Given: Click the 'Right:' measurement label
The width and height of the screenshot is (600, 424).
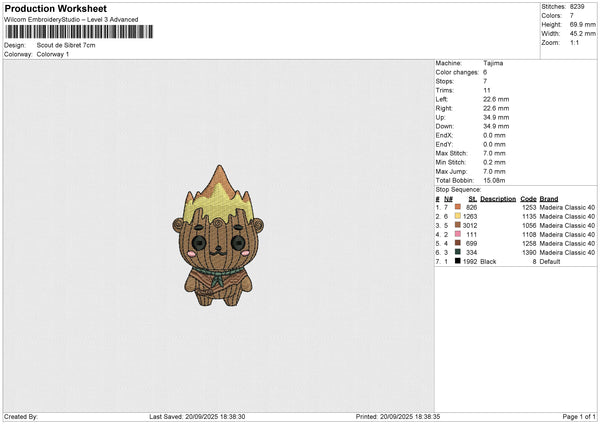Looking at the screenshot, I should [444, 108].
